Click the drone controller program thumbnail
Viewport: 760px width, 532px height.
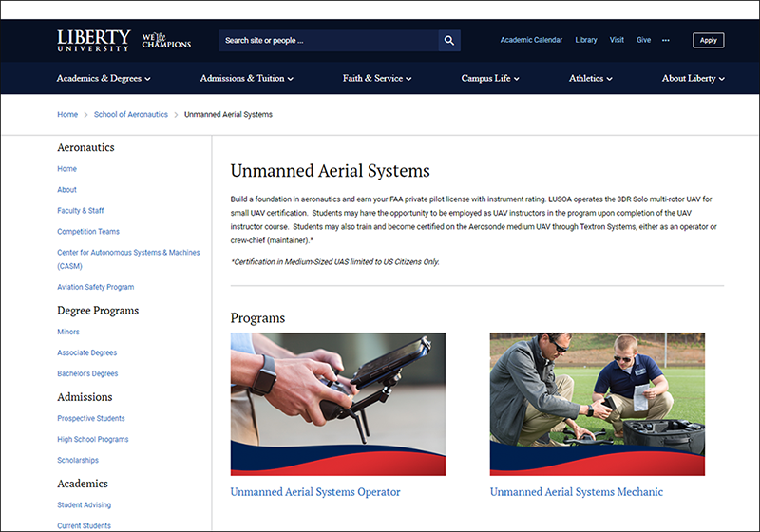pyautogui.click(x=338, y=404)
